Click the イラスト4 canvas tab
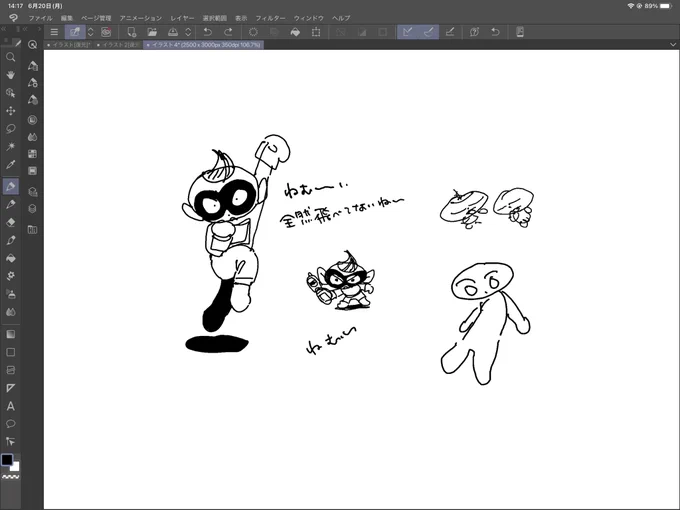680x510 pixels. pos(203,45)
